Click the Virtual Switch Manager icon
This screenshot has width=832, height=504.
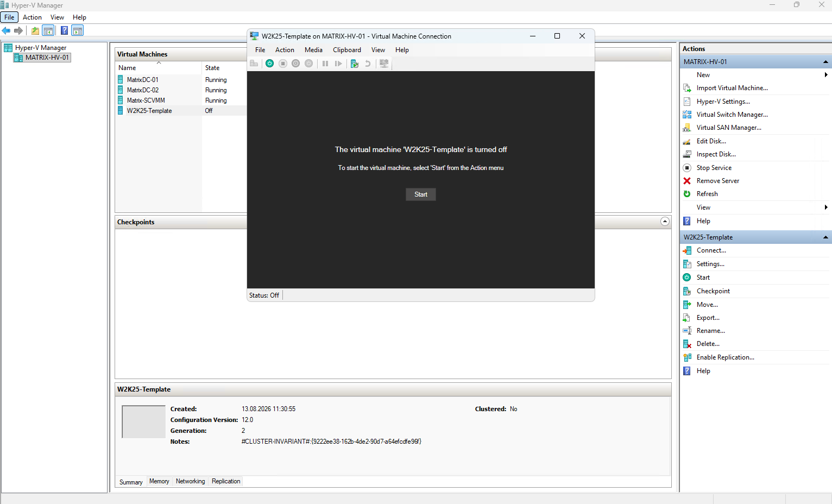click(687, 115)
